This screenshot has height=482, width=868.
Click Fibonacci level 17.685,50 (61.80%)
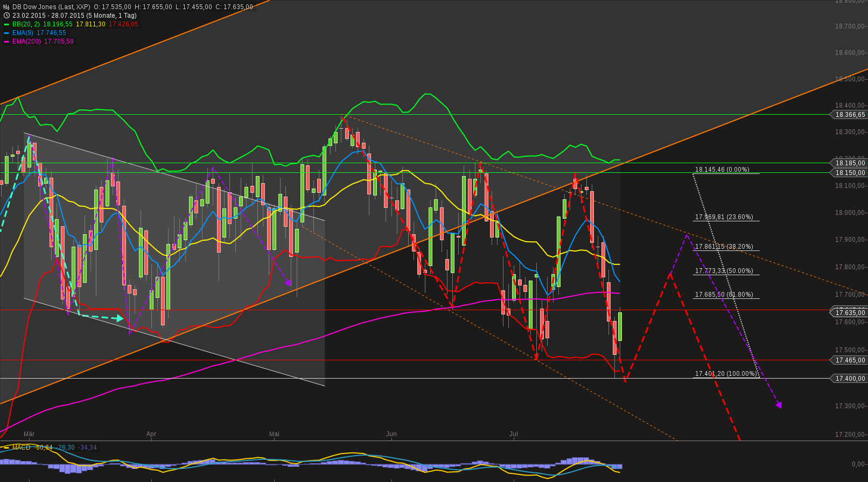724,295
